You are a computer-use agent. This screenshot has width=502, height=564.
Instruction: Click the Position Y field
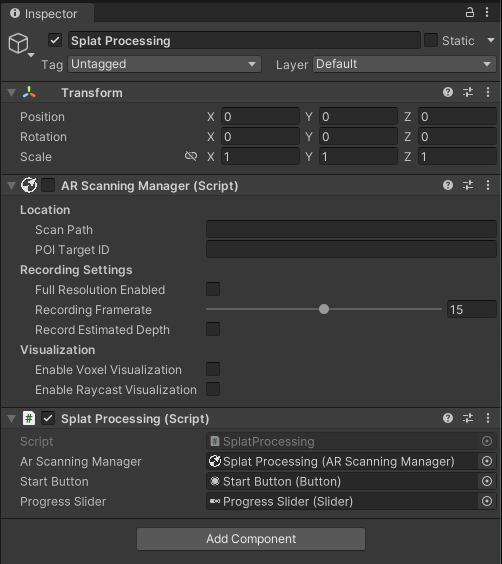(x=358, y=117)
